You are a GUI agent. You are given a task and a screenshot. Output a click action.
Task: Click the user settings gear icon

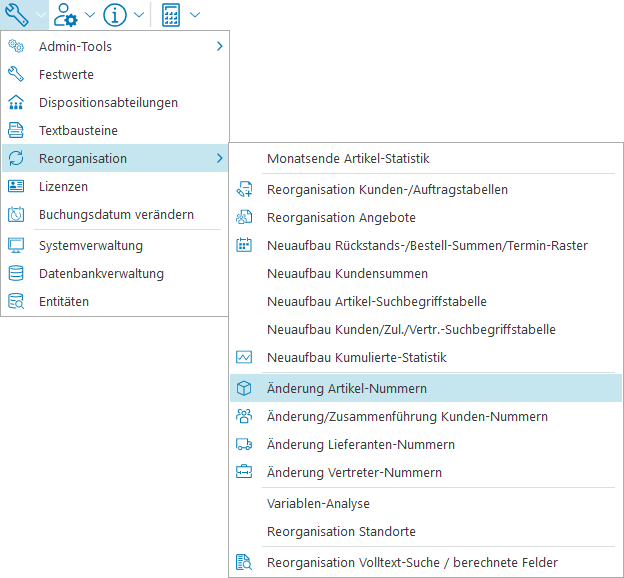(x=67, y=14)
